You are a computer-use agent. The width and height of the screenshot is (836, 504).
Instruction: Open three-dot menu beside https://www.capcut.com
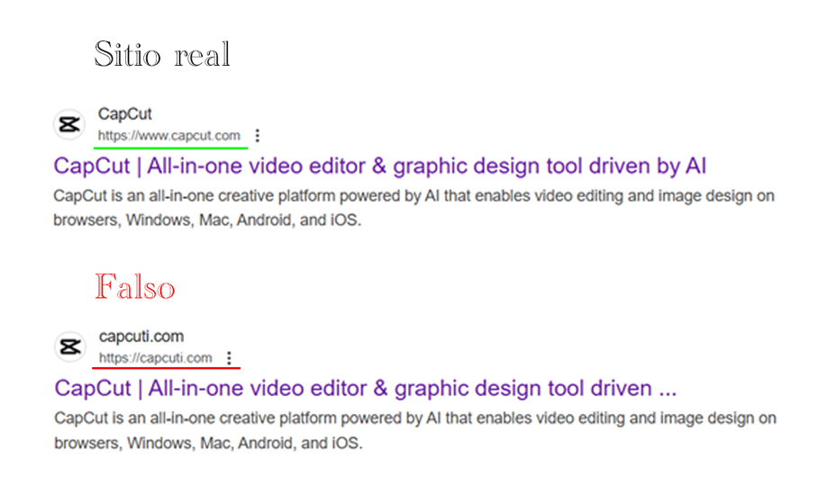tap(258, 136)
